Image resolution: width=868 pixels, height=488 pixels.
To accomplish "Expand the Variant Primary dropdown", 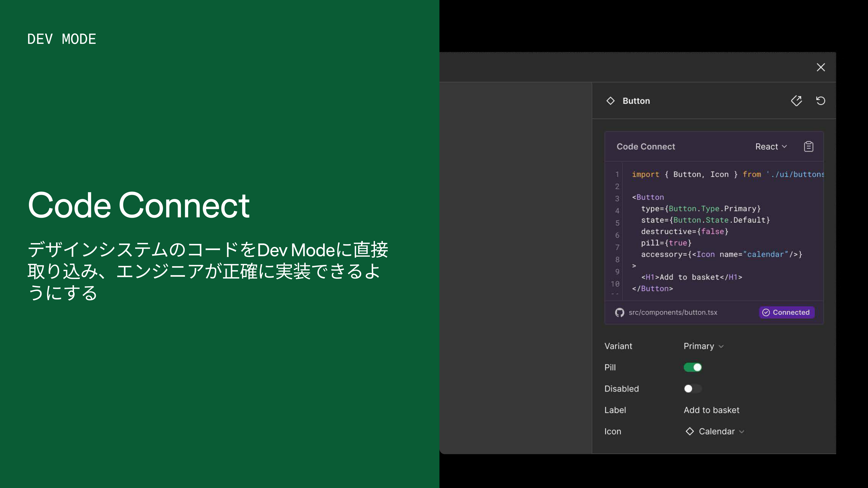I will click(703, 346).
